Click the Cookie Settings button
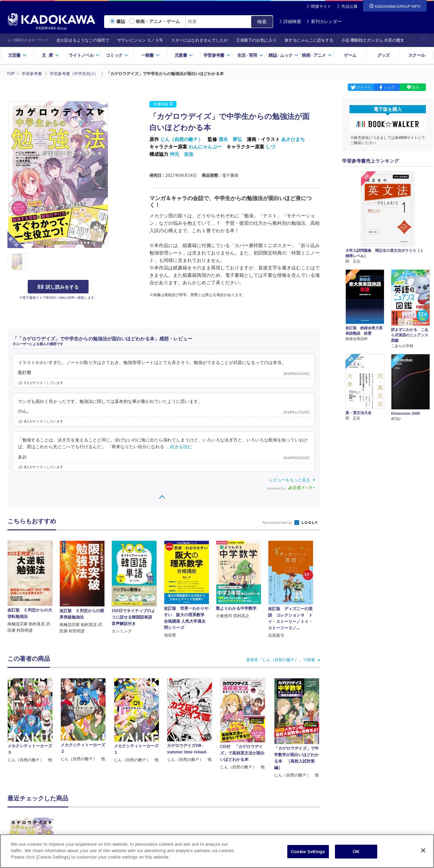The height and width of the screenshot is (868, 434). click(308, 851)
